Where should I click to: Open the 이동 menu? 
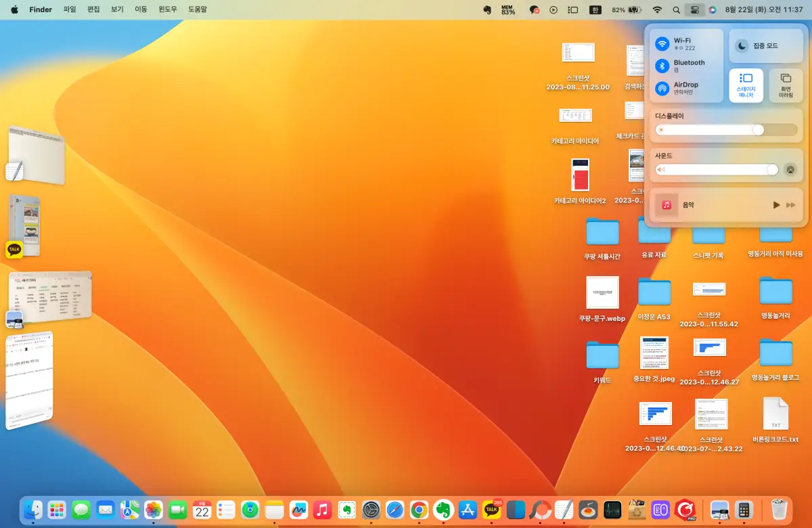(x=141, y=10)
